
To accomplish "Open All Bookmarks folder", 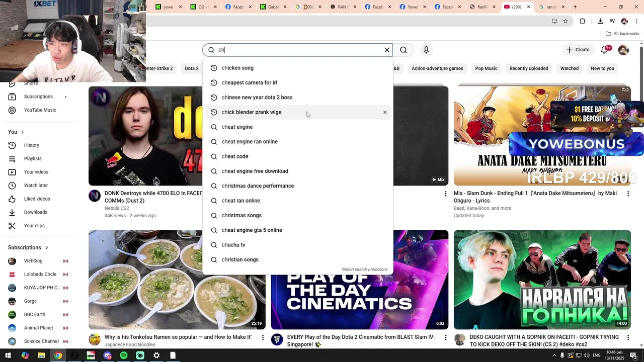I will (x=622, y=34).
